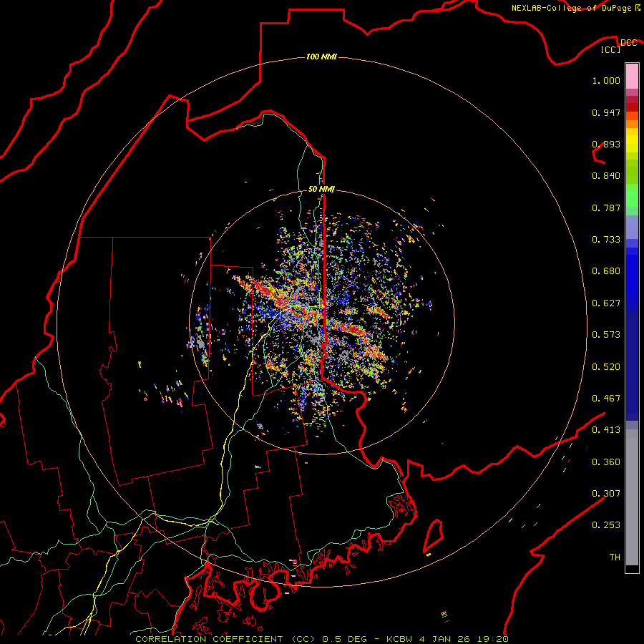
Task: Select the 0.787 legend value
Action: 606,208
